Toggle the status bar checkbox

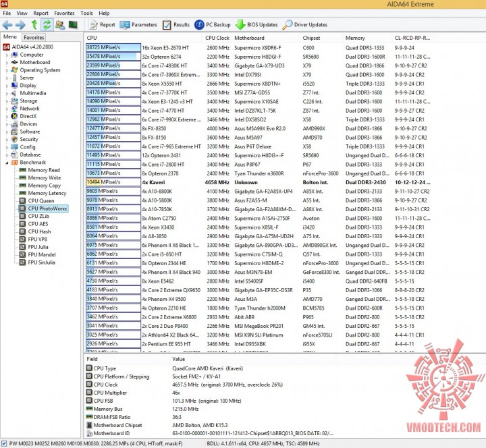[4, 444]
